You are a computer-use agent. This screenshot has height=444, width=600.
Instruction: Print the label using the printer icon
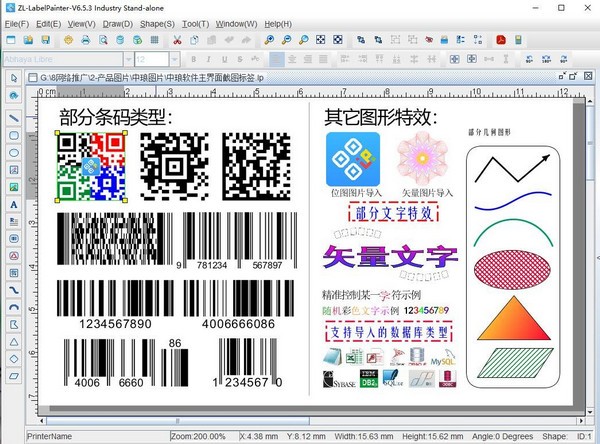(x=86, y=40)
